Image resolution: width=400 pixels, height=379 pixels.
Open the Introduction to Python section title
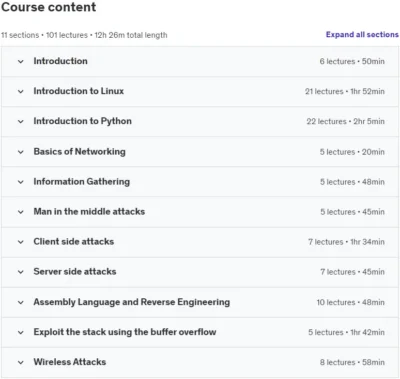(83, 121)
